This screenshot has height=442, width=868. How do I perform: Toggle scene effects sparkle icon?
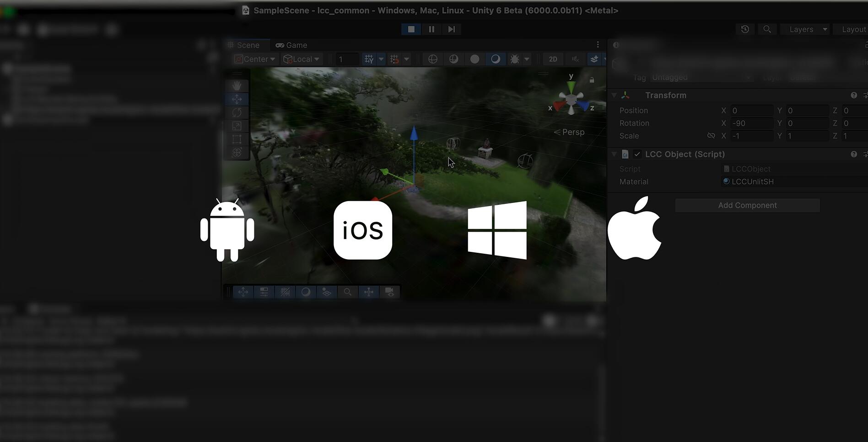tap(594, 59)
